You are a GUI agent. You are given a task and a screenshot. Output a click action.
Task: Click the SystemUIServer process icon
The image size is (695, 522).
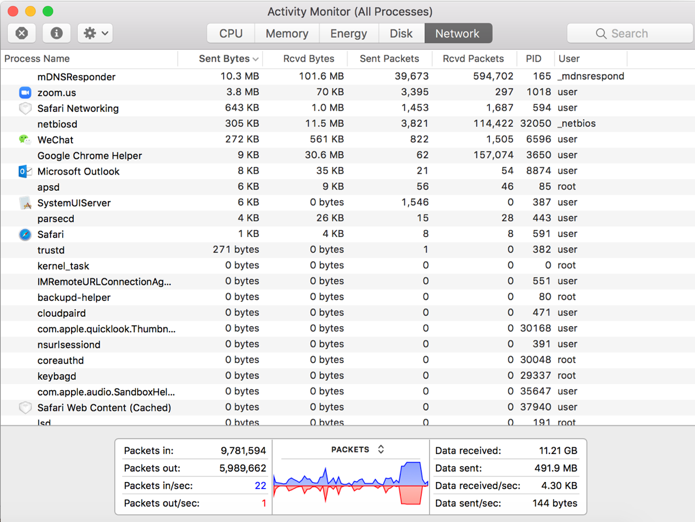point(25,203)
